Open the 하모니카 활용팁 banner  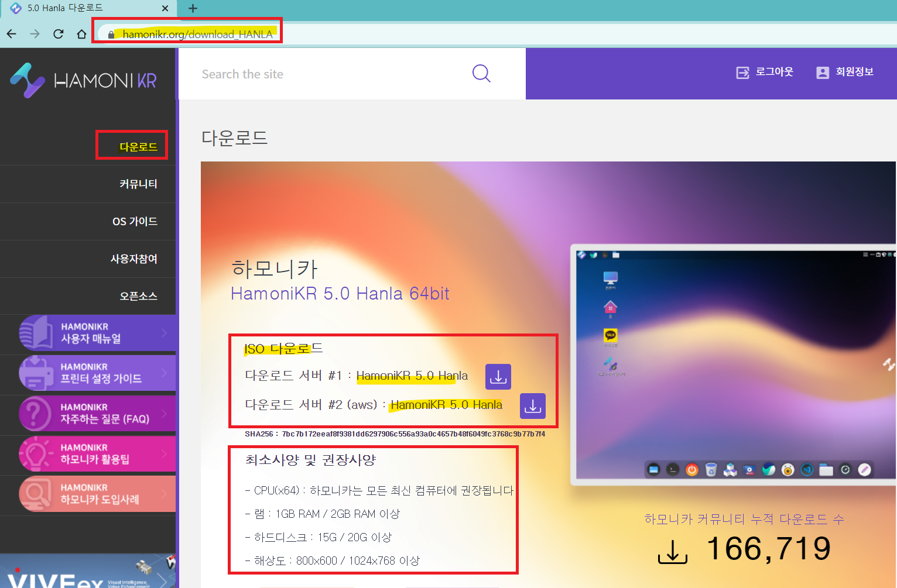pos(97,453)
